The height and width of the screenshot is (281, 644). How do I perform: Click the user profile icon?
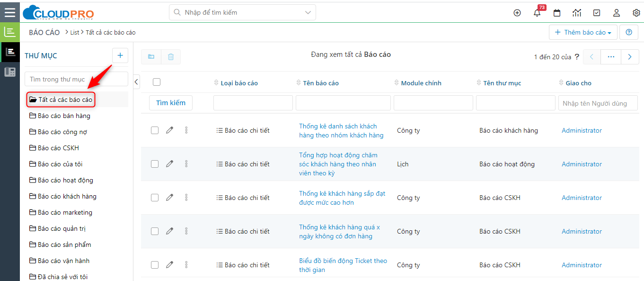pyautogui.click(x=617, y=13)
